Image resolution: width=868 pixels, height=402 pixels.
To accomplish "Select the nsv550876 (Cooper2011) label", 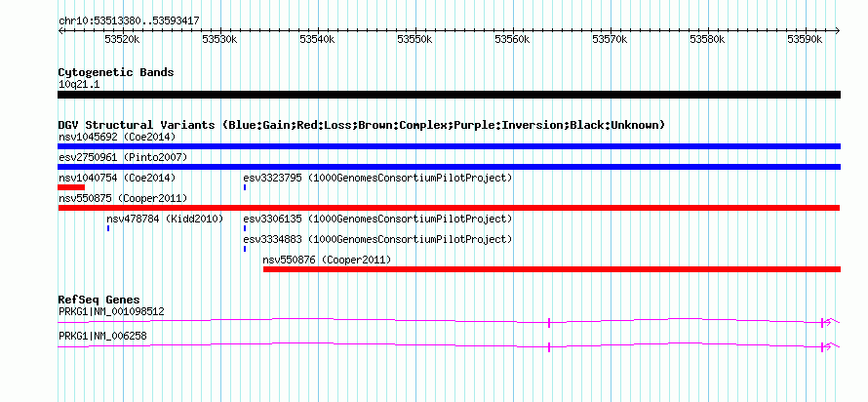I will coord(327,260).
